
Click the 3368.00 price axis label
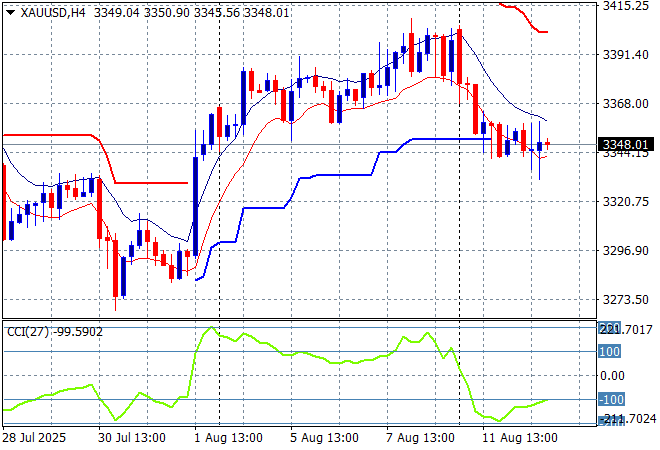[x=625, y=104]
